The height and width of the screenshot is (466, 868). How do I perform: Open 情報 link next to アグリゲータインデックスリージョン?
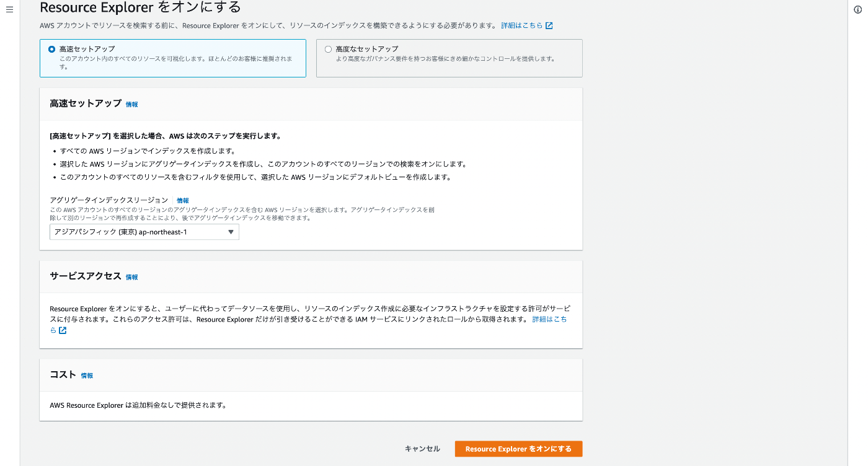(x=183, y=201)
